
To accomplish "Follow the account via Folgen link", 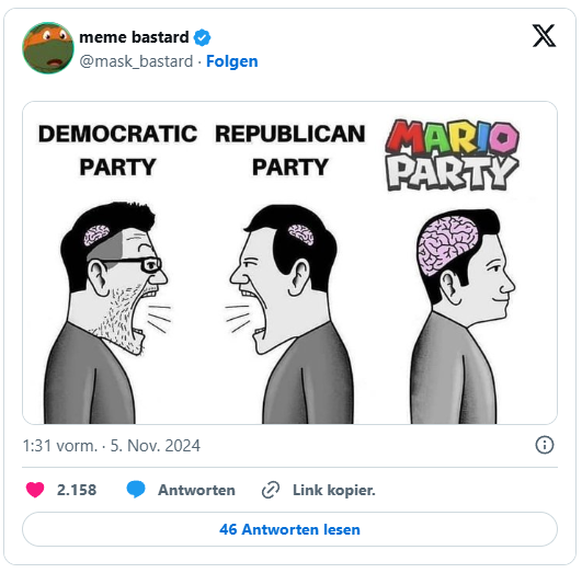I will pos(232,61).
